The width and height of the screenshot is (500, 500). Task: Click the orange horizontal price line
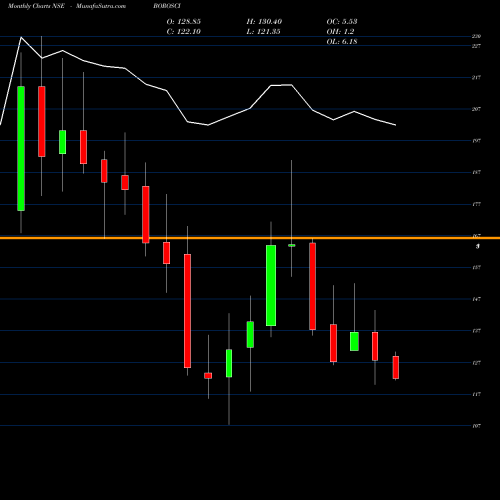click(x=250, y=238)
